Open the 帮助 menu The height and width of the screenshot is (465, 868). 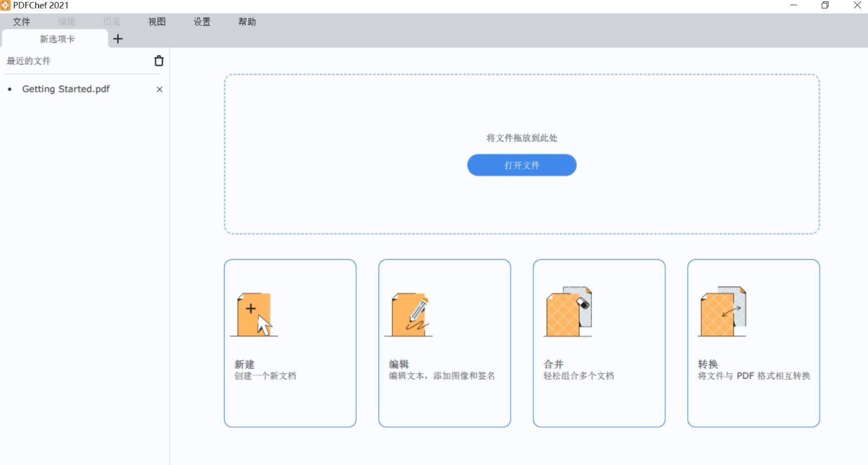[x=247, y=22]
